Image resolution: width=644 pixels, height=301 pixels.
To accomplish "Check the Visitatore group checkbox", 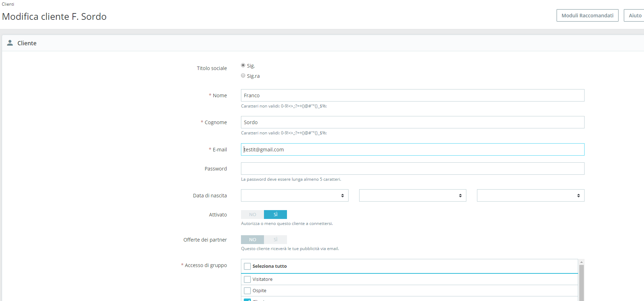I will (247, 279).
